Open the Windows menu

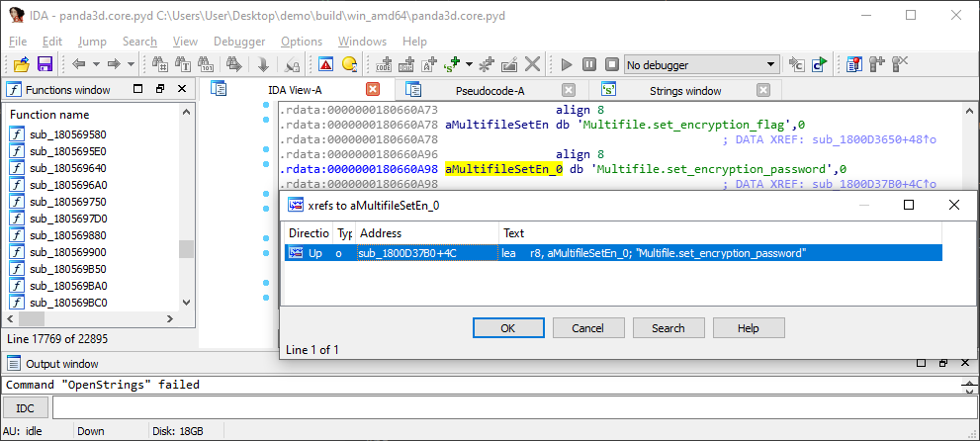point(363,42)
